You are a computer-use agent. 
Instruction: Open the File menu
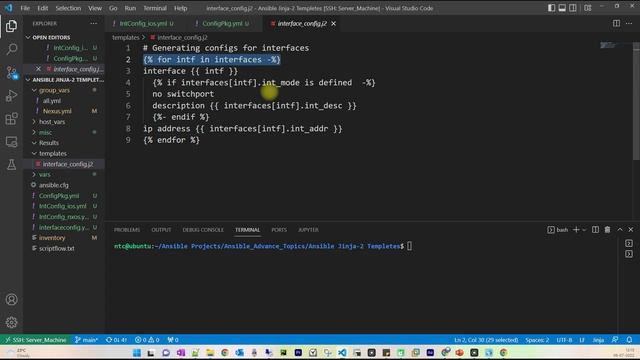(x=25, y=8)
